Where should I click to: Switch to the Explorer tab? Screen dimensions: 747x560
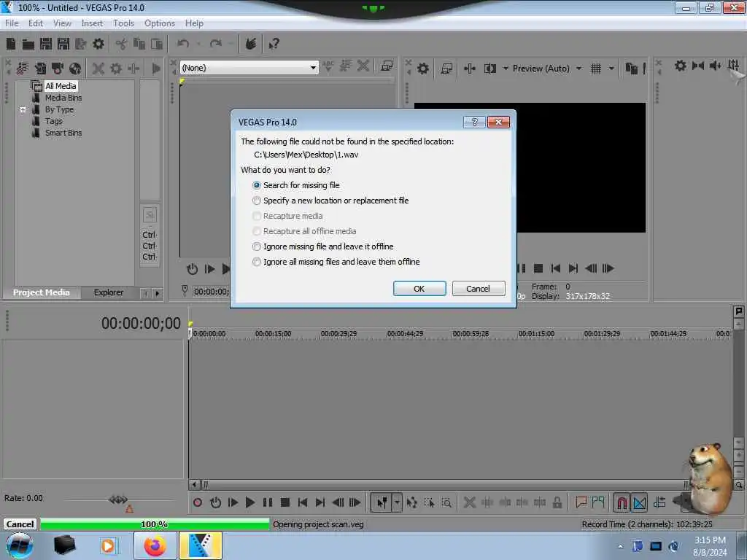coord(109,292)
